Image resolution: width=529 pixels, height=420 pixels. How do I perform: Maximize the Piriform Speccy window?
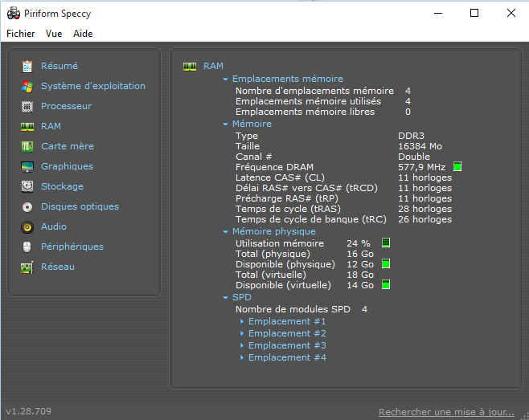tap(474, 13)
